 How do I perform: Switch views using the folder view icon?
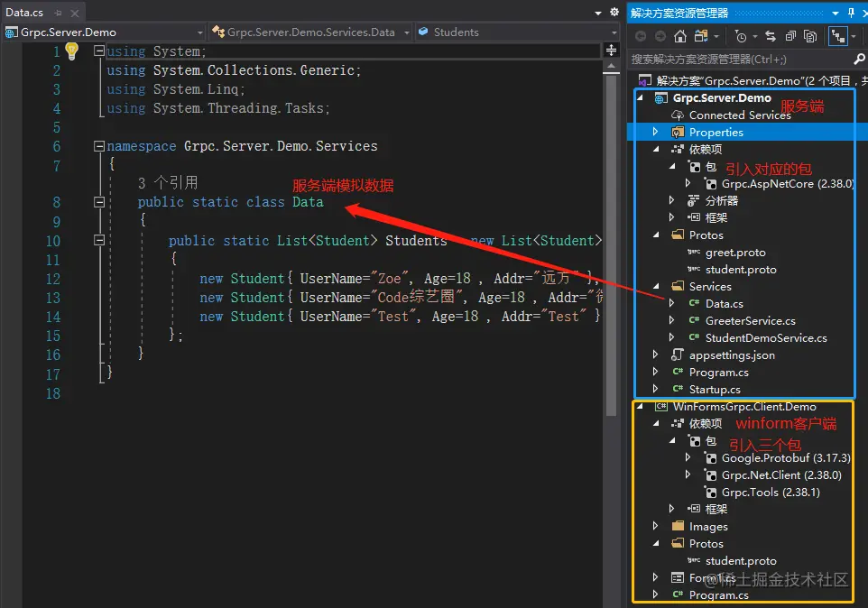pos(701,36)
